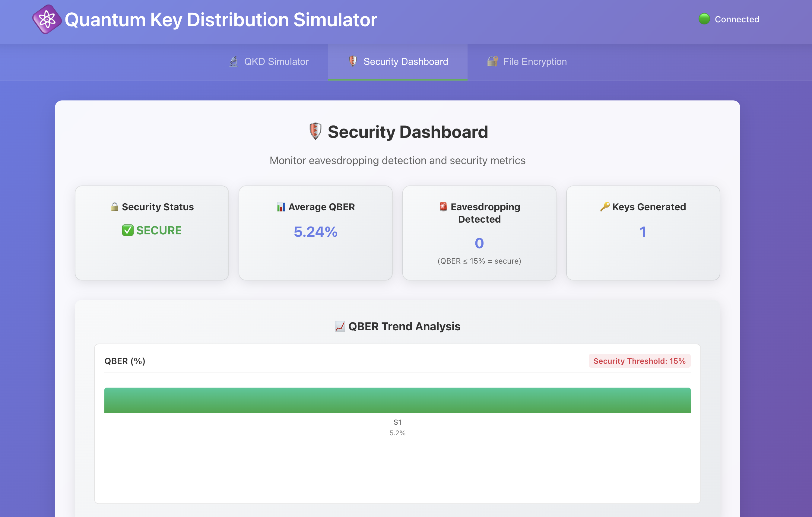Click the key icon beside Keys Generated
812x517 pixels.
click(x=604, y=206)
